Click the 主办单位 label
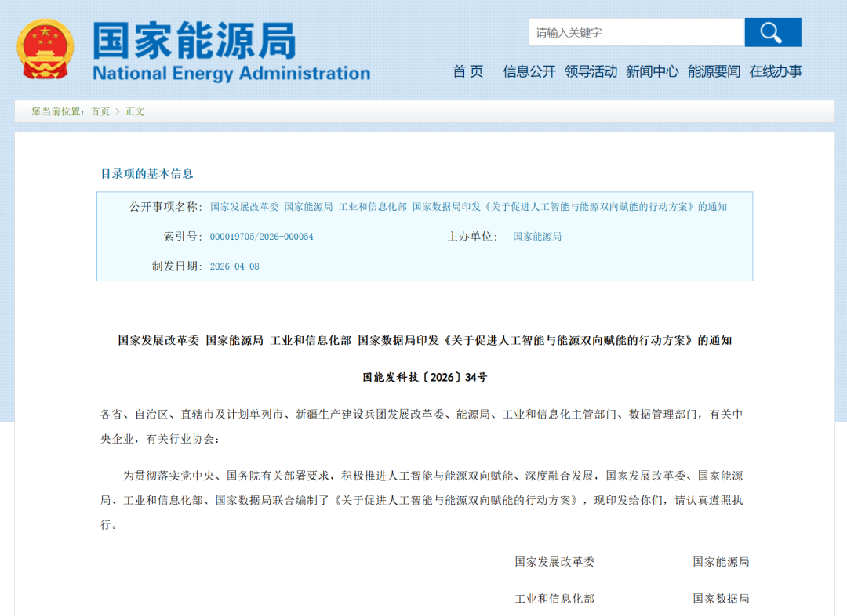This screenshot has width=847, height=616. pos(473,237)
